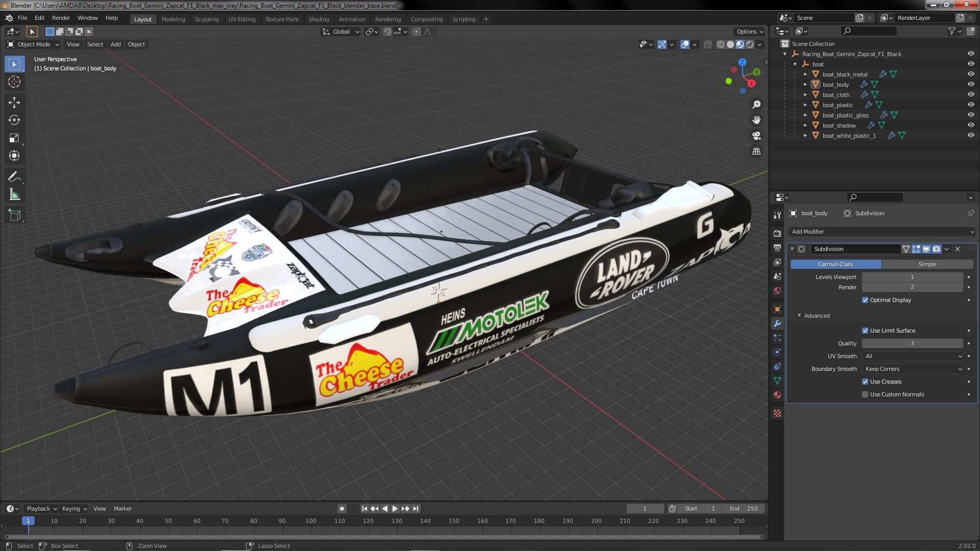
Task: Open the Output properties tab
Action: 777,248
